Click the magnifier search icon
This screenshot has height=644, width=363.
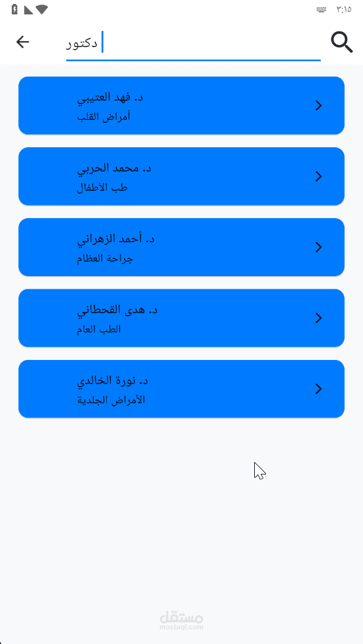coord(342,43)
